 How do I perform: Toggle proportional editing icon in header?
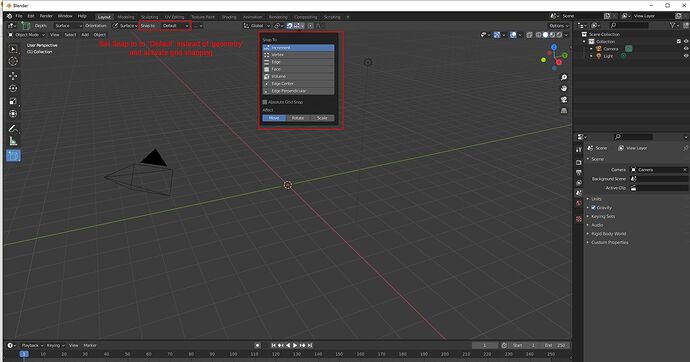[x=310, y=26]
